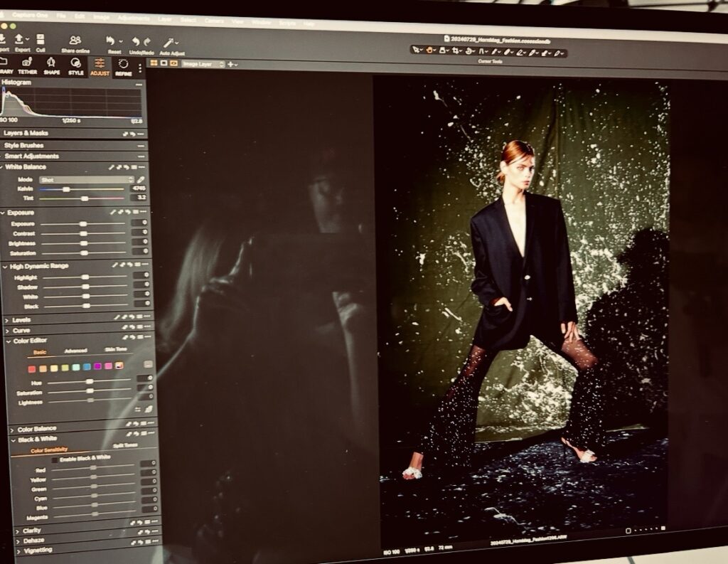728x564 pixels.
Task: Expand the Clarity panel
Action: 18,531
